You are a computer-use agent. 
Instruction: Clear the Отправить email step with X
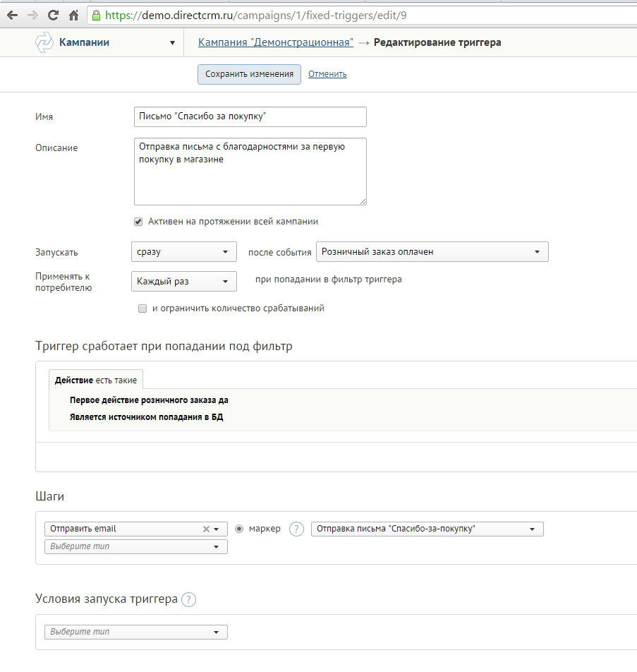coord(206,529)
